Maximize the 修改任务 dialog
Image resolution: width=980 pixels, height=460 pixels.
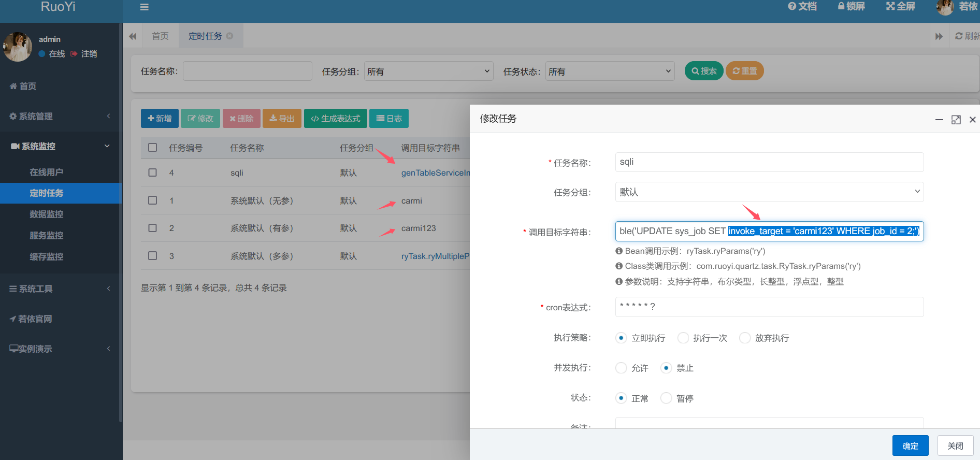click(x=956, y=120)
